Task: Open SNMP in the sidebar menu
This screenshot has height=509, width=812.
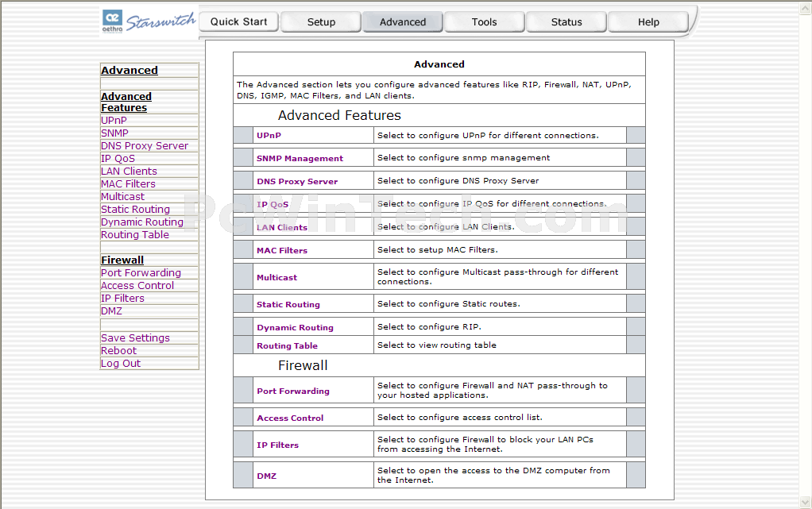Action: pos(114,133)
